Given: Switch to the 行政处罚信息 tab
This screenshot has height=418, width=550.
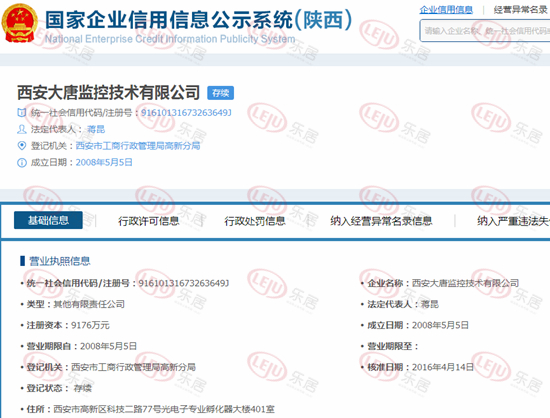Looking at the screenshot, I should [x=255, y=221].
